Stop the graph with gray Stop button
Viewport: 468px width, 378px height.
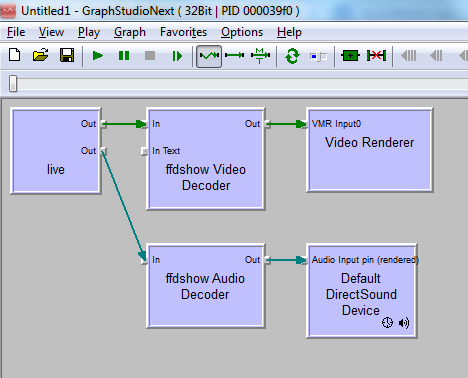click(150, 56)
